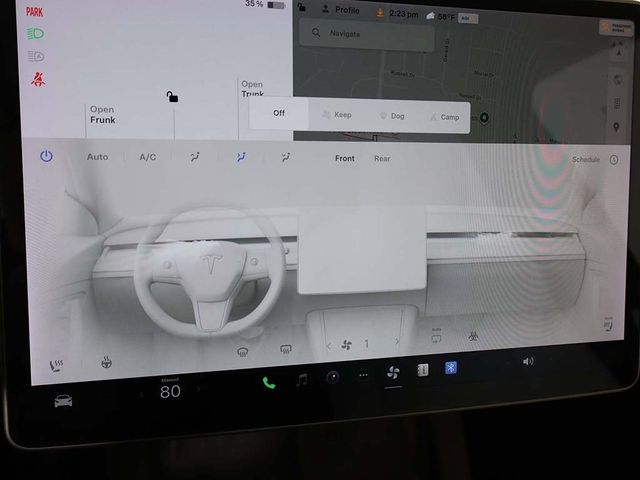
Task: Open the Bluetooth app icon
Action: (x=451, y=368)
